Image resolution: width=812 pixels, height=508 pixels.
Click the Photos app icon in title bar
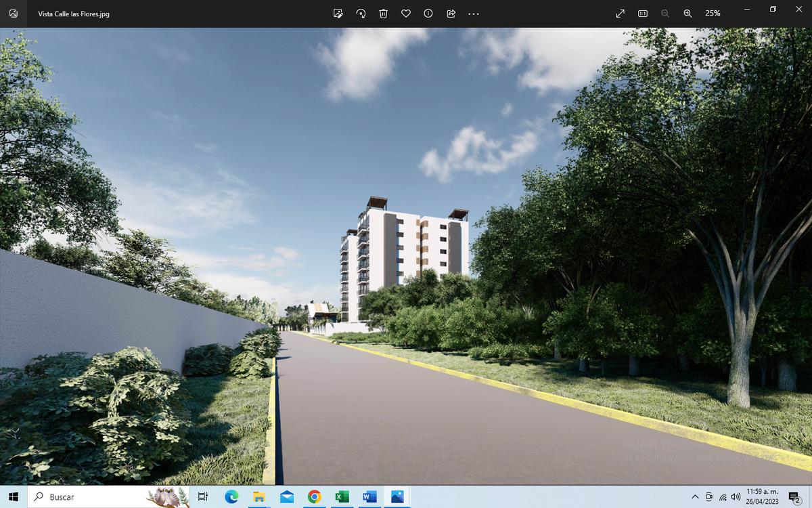pyautogui.click(x=14, y=14)
